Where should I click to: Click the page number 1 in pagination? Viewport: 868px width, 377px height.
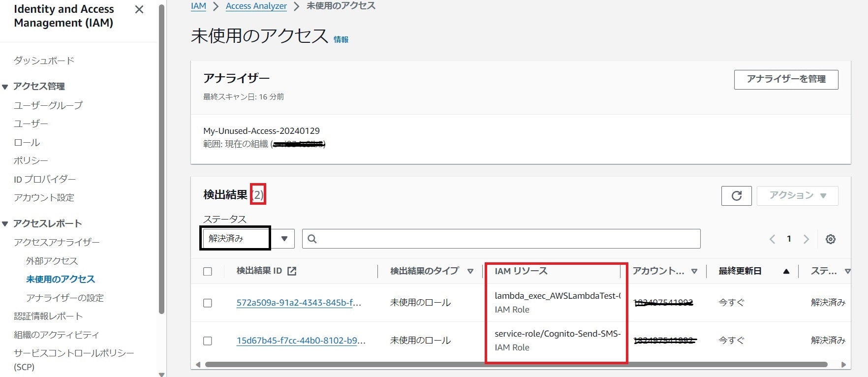pyautogui.click(x=789, y=239)
